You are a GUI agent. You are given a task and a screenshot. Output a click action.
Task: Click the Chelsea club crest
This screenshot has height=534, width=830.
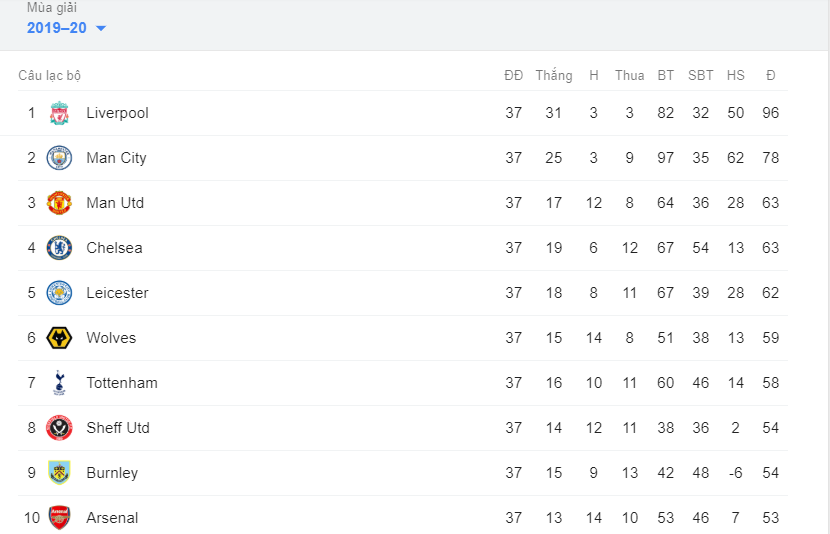point(59,248)
